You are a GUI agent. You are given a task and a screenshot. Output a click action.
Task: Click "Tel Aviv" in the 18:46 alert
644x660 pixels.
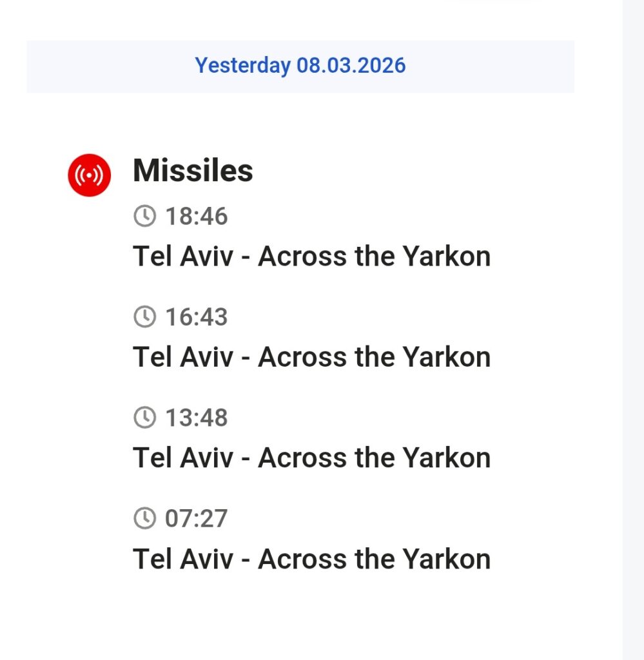(x=182, y=257)
